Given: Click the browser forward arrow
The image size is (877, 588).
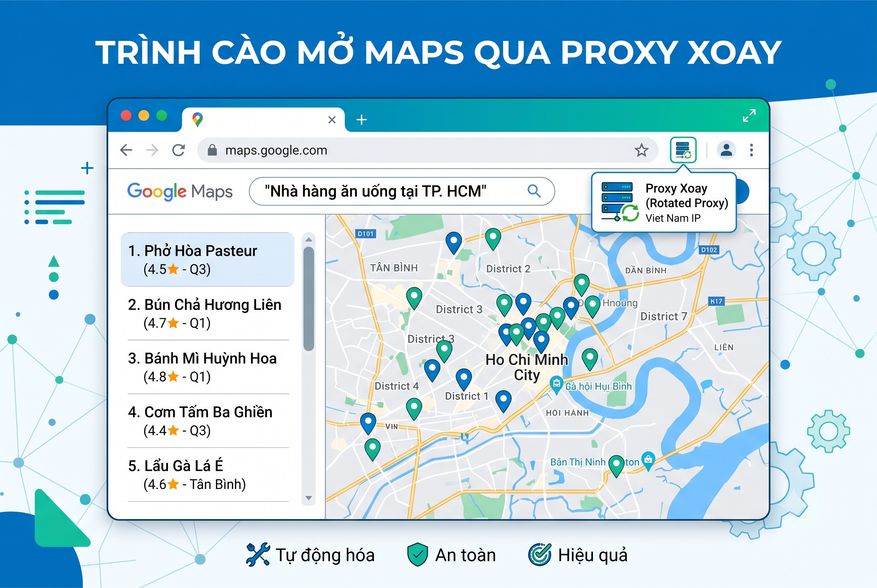Looking at the screenshot, I should coord(152,150).
